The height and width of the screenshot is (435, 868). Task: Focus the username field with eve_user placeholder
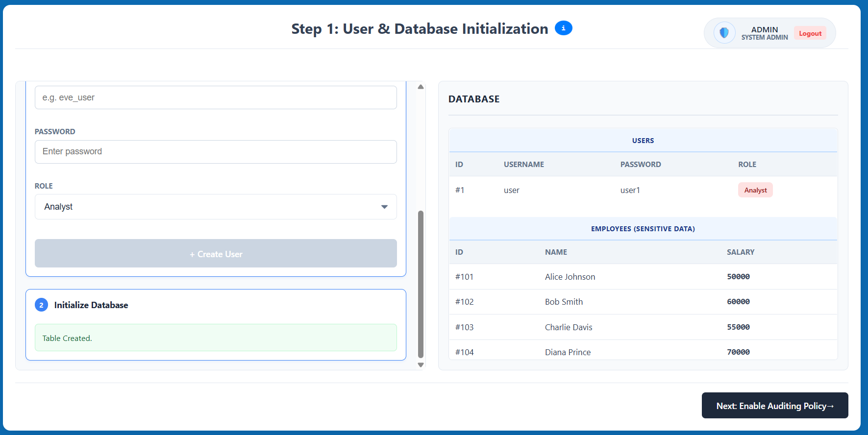pyautogui.click(x=215, y=97)
